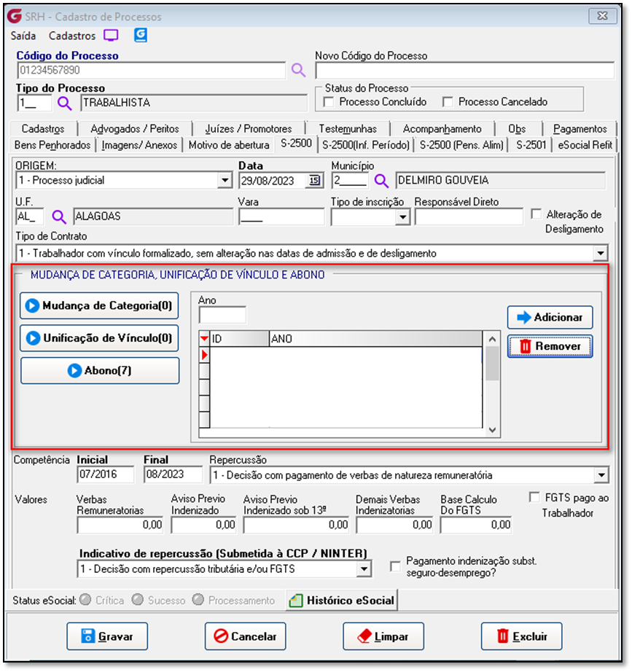Click Remover button

point(550,346)
